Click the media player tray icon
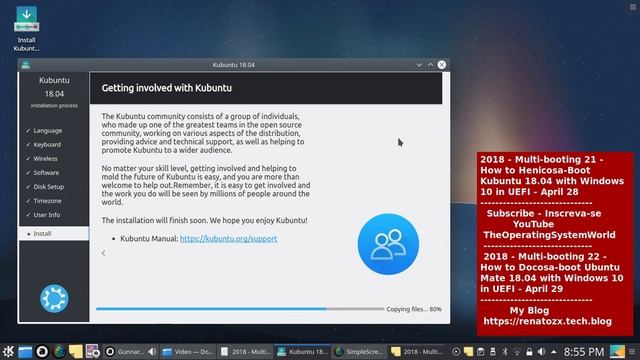 [456, 351]
